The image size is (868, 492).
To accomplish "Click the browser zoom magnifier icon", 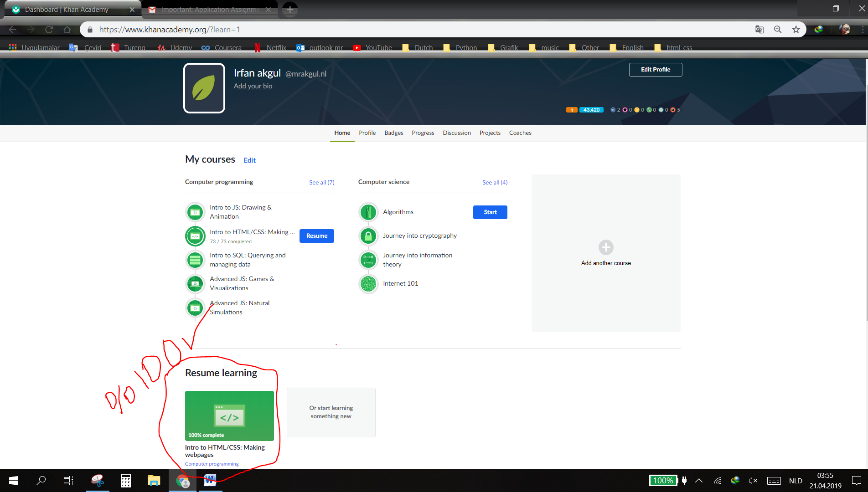I will (778, 30).
